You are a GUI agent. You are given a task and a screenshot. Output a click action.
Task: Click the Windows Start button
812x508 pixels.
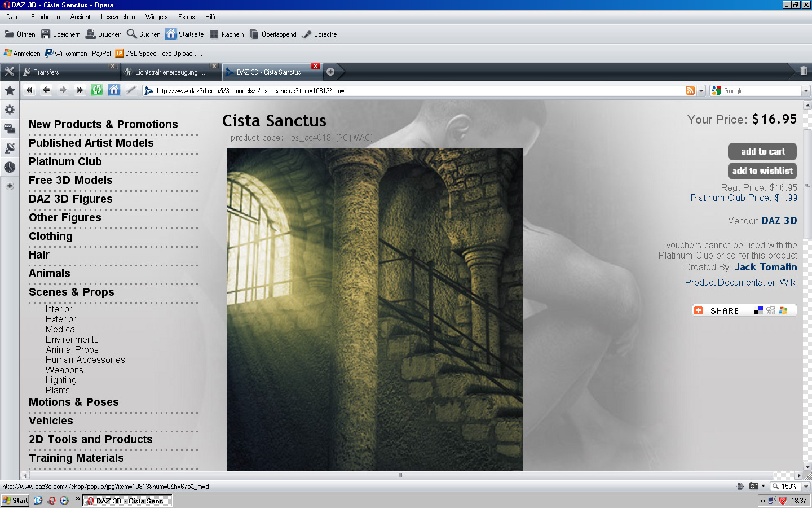pyautogui.click(x=15, y=501)
